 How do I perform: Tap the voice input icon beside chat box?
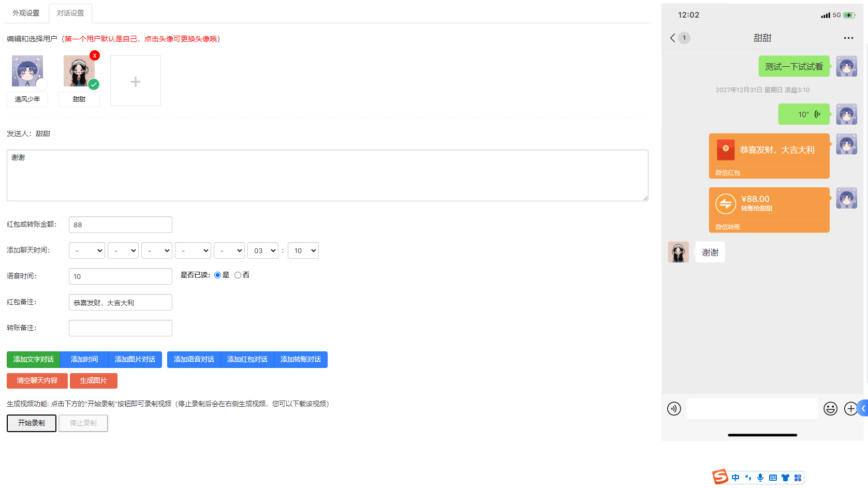pos(674,409)
